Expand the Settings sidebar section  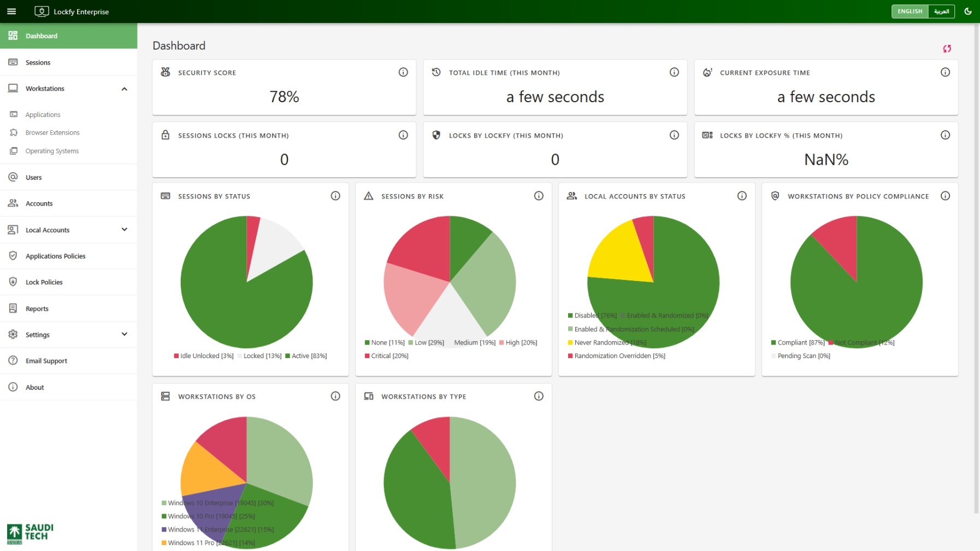(124, 334)
